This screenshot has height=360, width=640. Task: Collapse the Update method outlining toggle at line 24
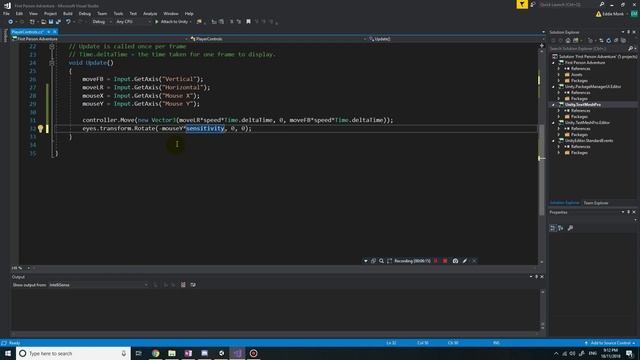coord(52,63)
